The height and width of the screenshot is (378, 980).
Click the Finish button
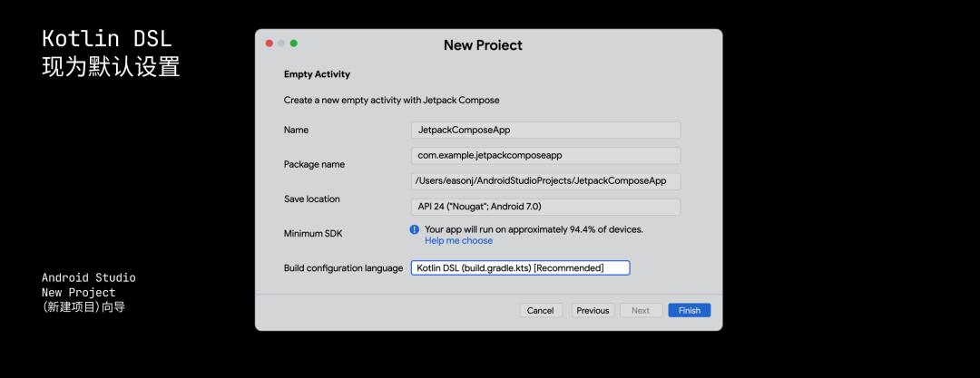690,311
